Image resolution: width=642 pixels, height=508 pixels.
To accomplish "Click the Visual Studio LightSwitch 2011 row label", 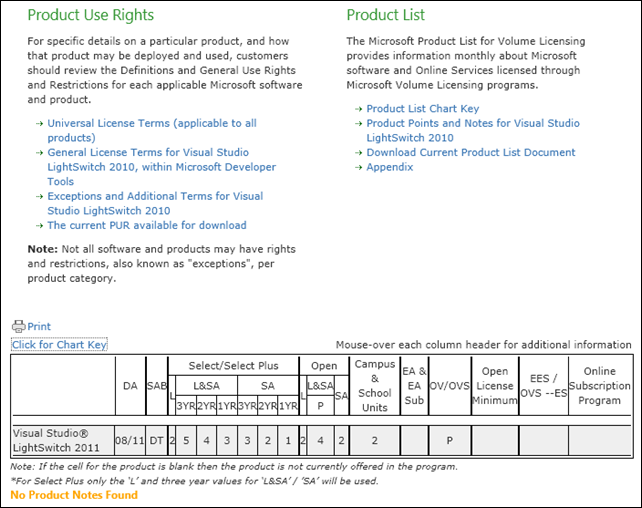I will coord(63,440).
